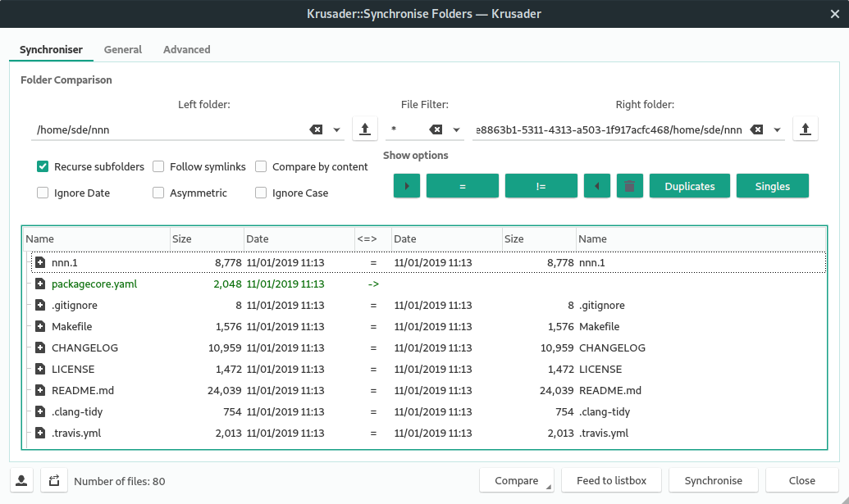This screenshot has width=849, height=504.
Task: Click upload icon next to Right folder
Action: tap(806, 129)
